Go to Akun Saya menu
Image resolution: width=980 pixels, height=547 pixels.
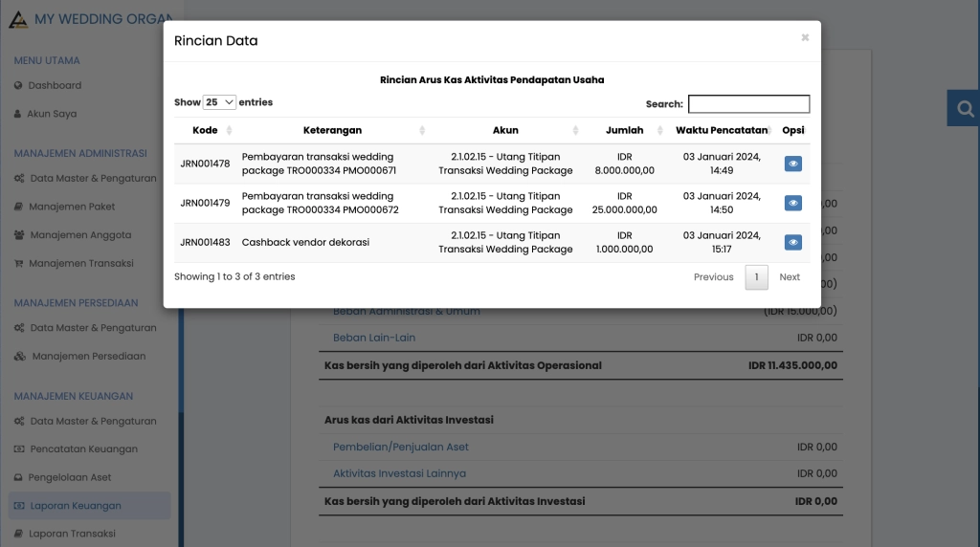tap(52, 114)
